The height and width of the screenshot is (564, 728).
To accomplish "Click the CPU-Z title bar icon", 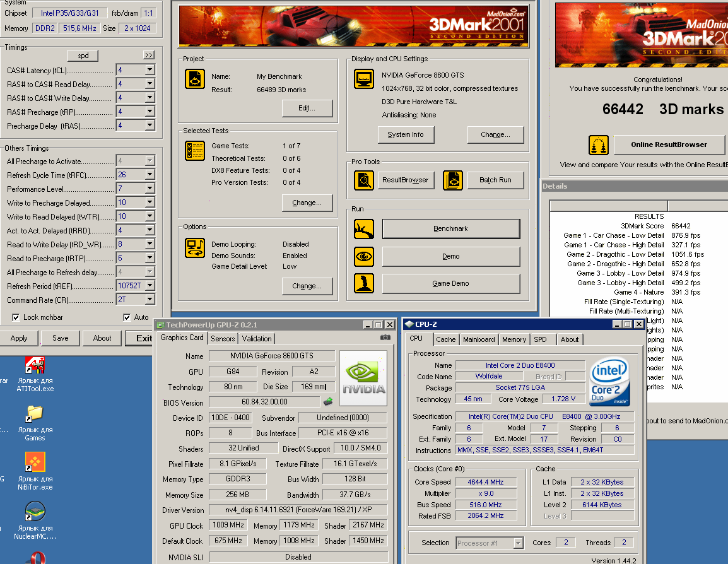I will 409,324.
